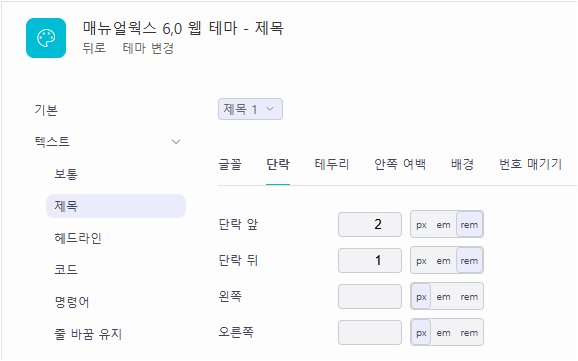
Task: Collapse the 텍스트 section chevron
Action: [x=176, y=142]
